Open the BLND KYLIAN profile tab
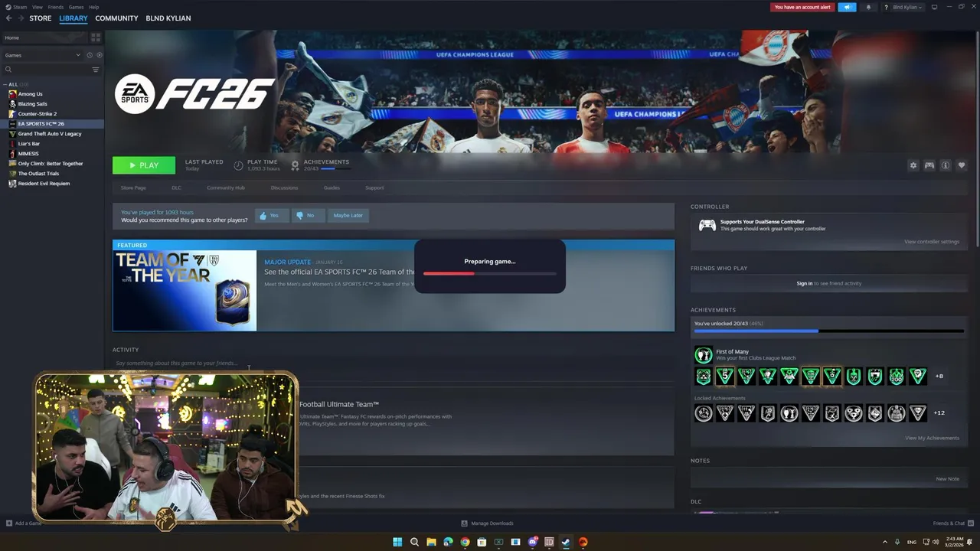The image size is (980, 551). [x=168, y=18]
